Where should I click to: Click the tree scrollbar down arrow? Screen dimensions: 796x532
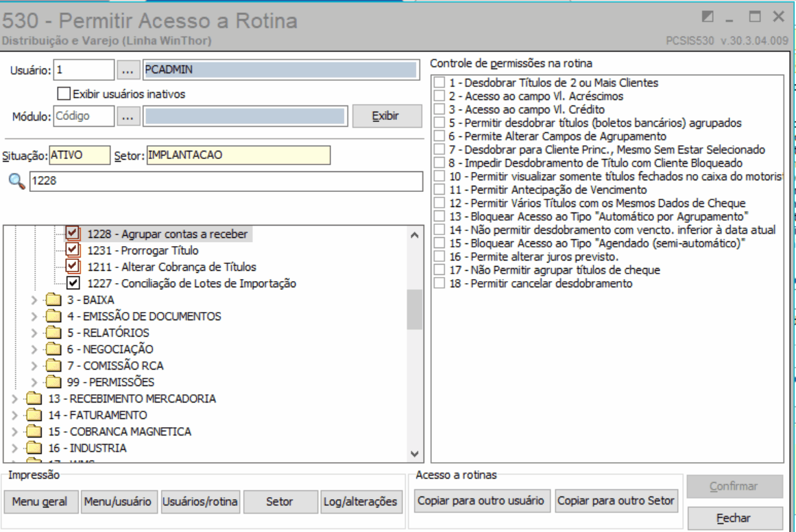click(x=415, y=454)
